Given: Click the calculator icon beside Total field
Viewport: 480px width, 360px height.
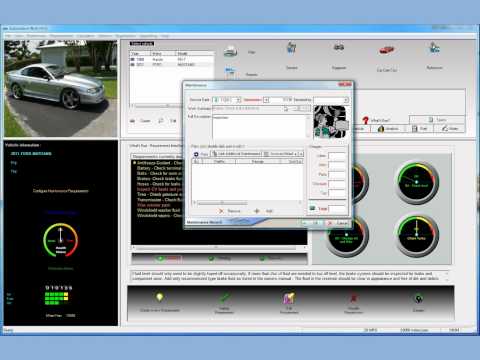Looking at the screenshot, I should coord(312,208).
